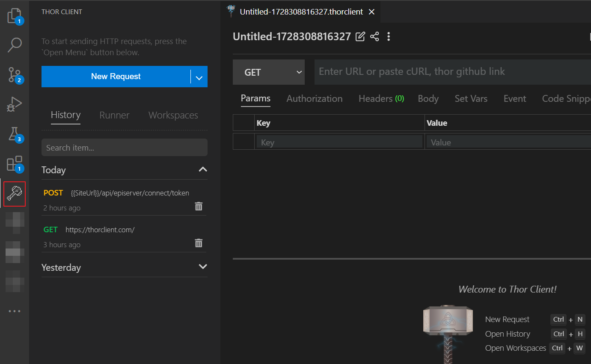Screen dimensions: 591x364
Task: Delete the GET thorclient.com history entry
Action: (x=199, y=243)
